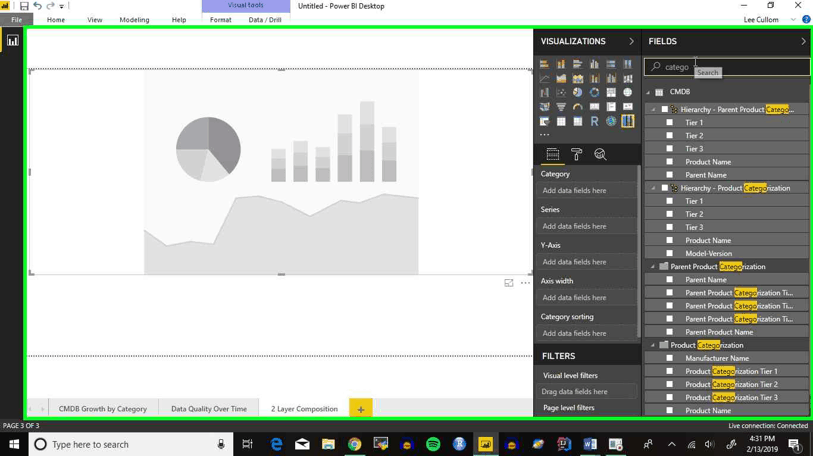This screenshot has height=458, width=815.
Task: Open the Data Quality Over Time page
Action: point(209,410)
